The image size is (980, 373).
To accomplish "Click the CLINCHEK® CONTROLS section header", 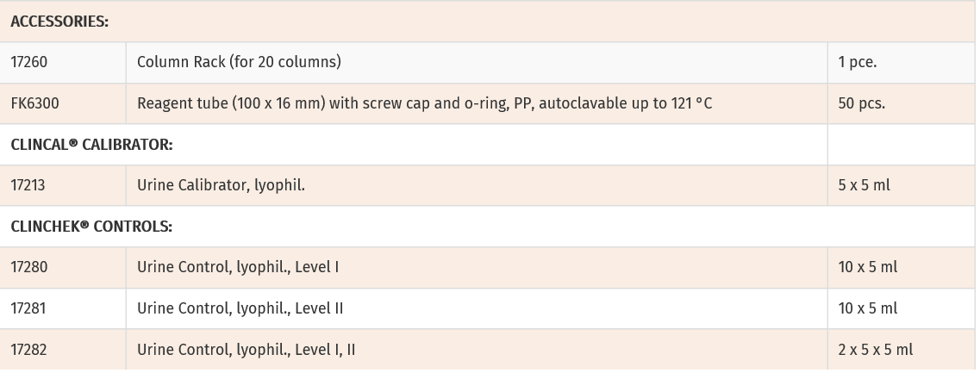I will (91, 227).
